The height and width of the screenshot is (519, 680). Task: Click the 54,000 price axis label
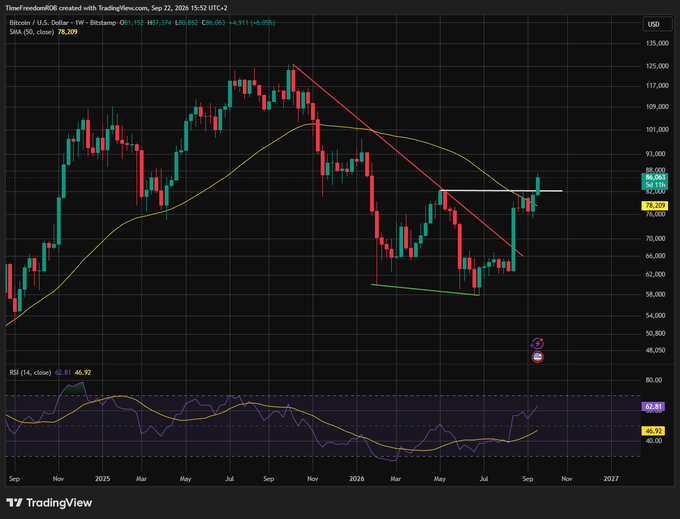[657, 315]
